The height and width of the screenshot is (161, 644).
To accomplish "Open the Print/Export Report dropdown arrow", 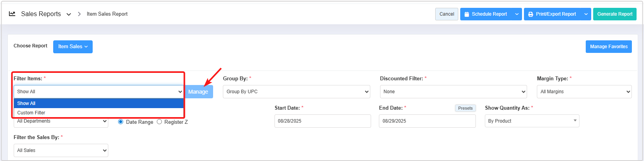I will pos(586,14).
